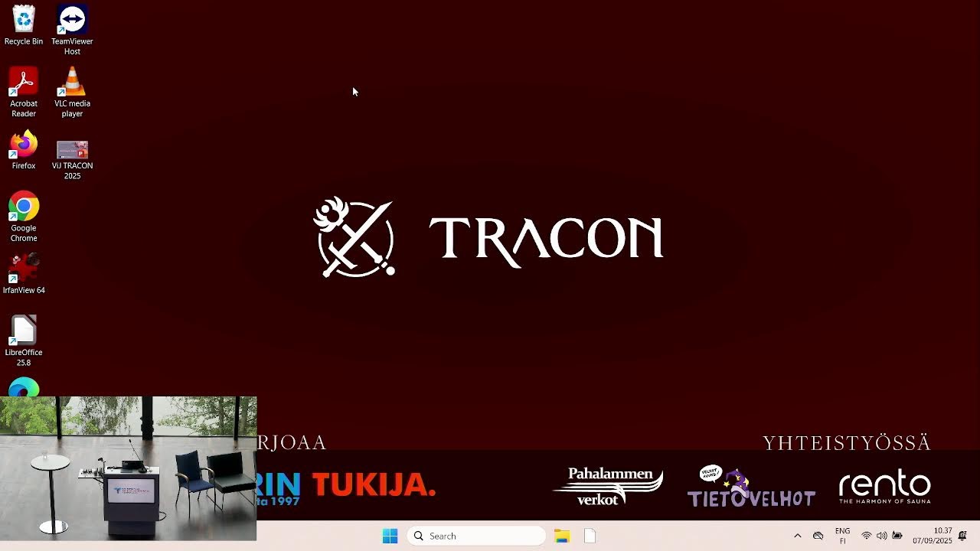The width and height of the screenshot is (980, 551).
Task: Select the LibreOffice 25.8 desktop shortcut
Action: coord(24,341)
